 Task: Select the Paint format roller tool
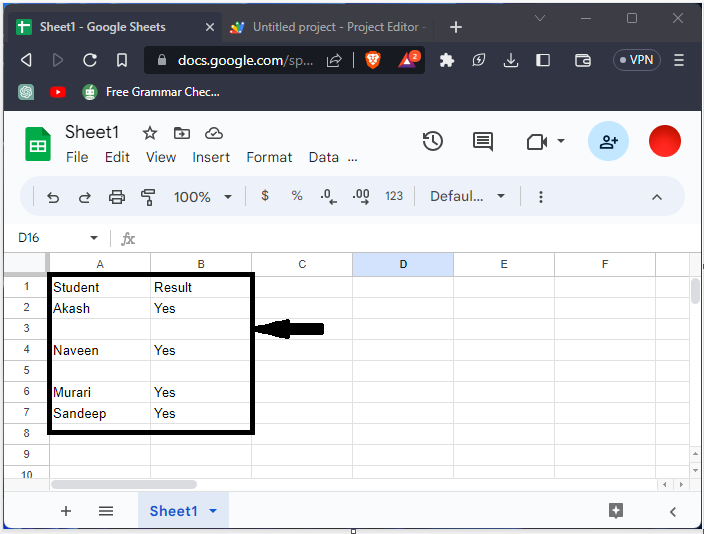(148, 197)
